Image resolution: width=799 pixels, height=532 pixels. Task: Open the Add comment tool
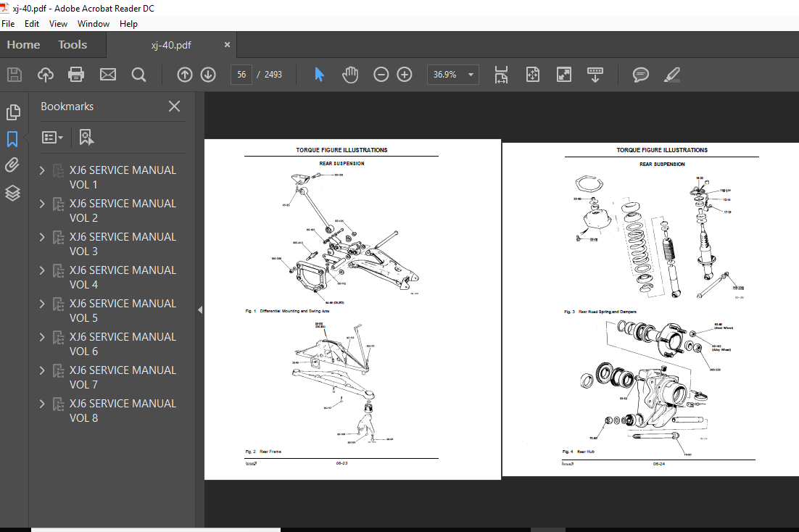[x=640, y=75]
